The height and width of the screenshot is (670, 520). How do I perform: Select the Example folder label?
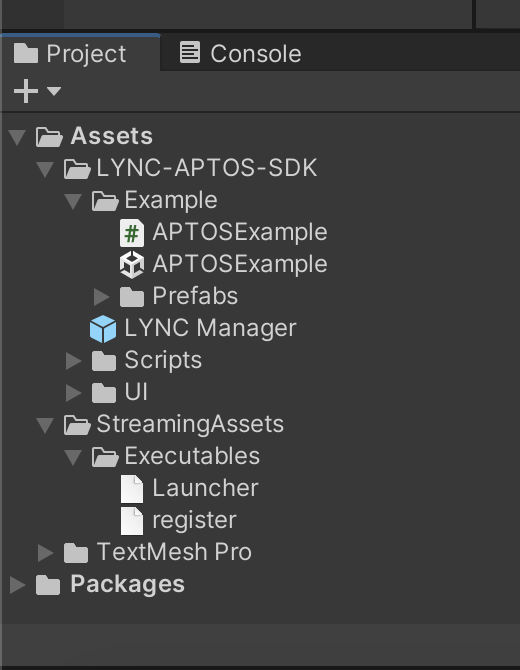pyautogui.click(x=171, y=200)
